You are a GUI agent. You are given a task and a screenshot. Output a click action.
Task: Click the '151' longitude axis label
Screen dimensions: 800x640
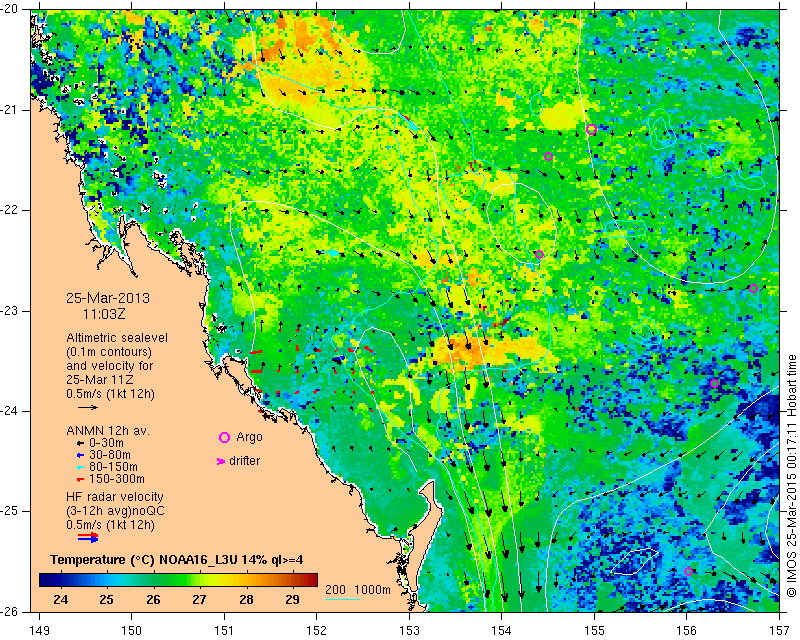point(224,631)
